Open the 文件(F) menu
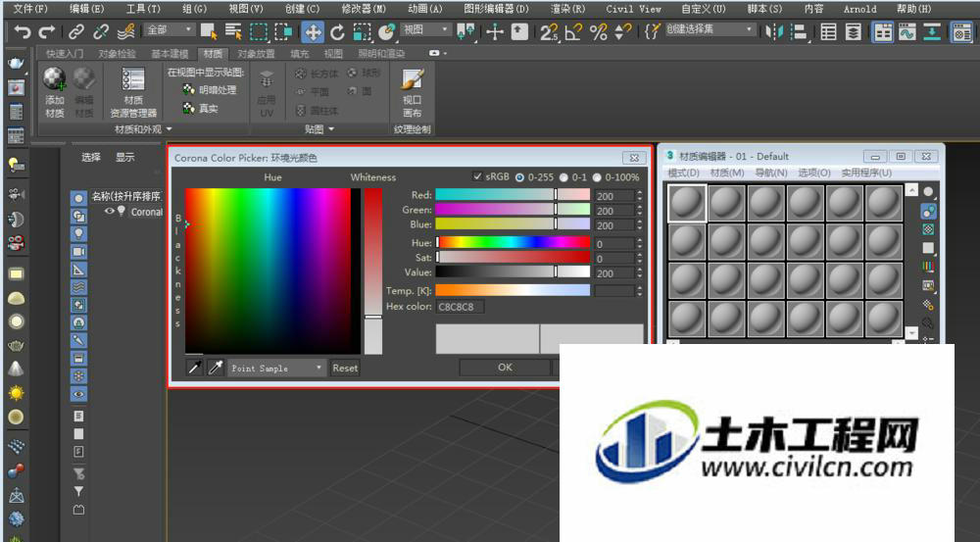Viewport: 980px width, 542px height. pyautogui.click(x=30, y=9)
